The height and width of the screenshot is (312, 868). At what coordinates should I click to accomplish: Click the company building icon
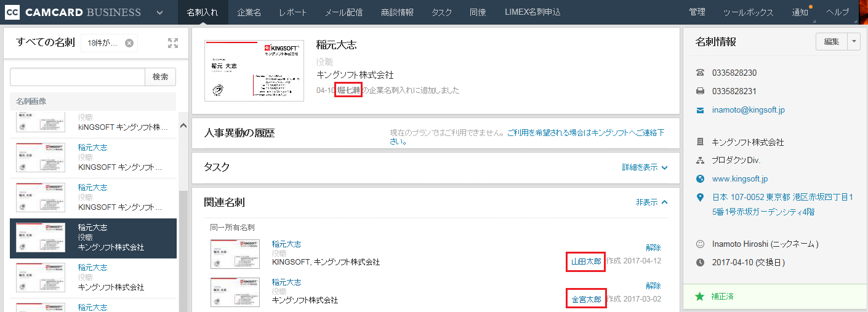point(699,142)
